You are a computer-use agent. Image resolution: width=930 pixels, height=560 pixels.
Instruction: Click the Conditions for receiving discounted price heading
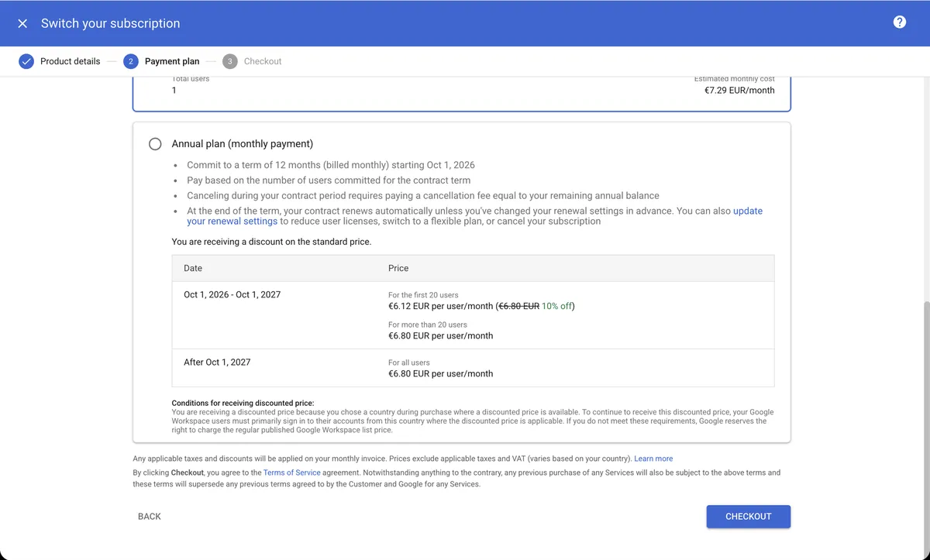[x=243, y=403]
